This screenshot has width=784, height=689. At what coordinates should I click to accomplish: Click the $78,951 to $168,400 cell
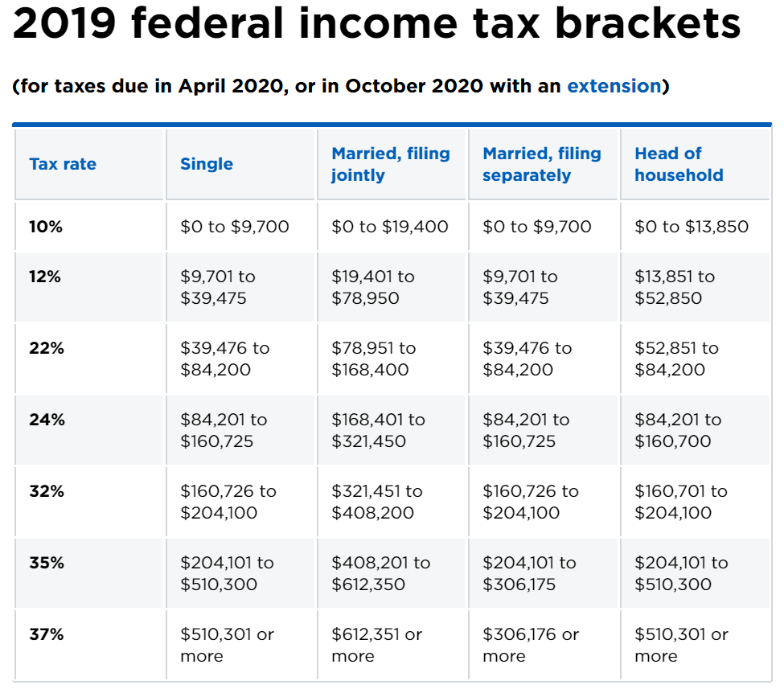(374, 359)
